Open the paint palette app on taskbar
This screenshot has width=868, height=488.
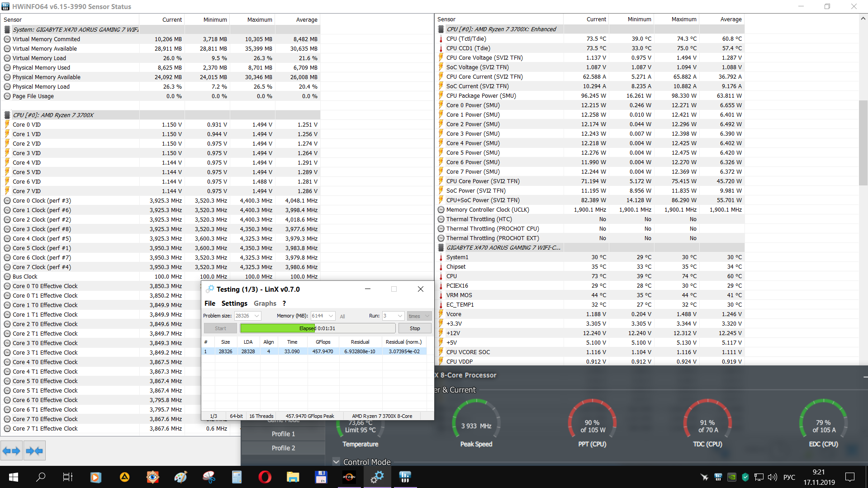(180, 477)
